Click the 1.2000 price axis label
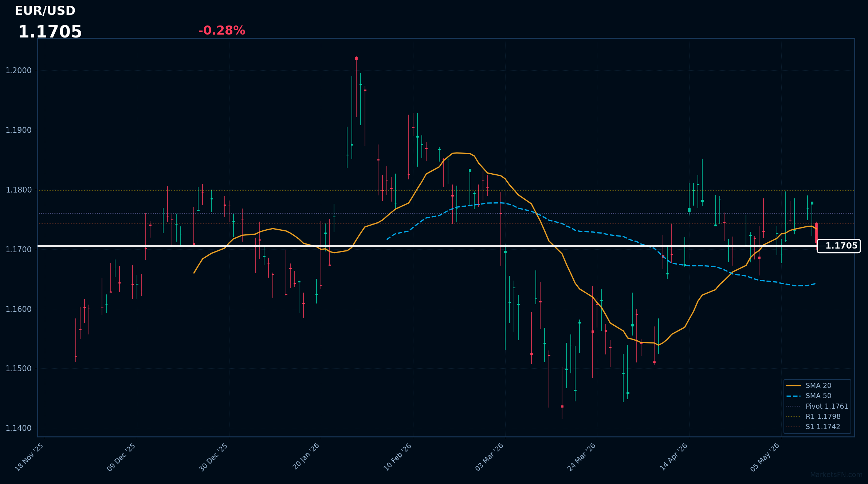 19,71
